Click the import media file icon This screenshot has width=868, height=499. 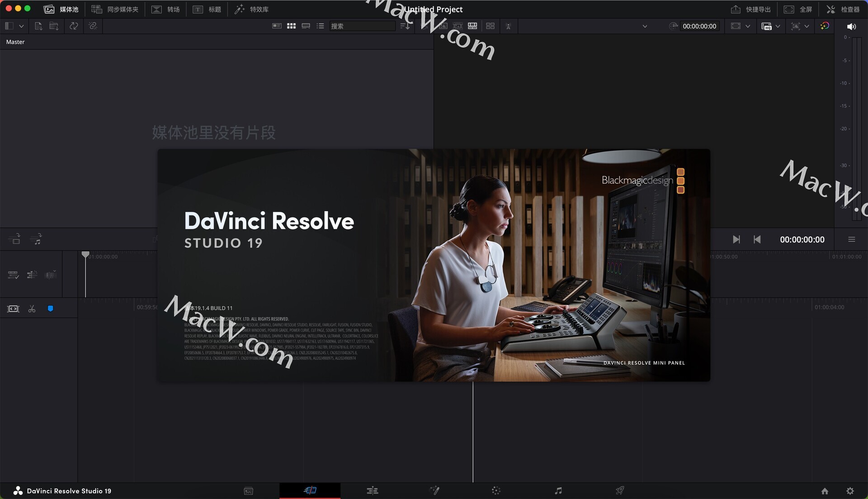[38, 26]
